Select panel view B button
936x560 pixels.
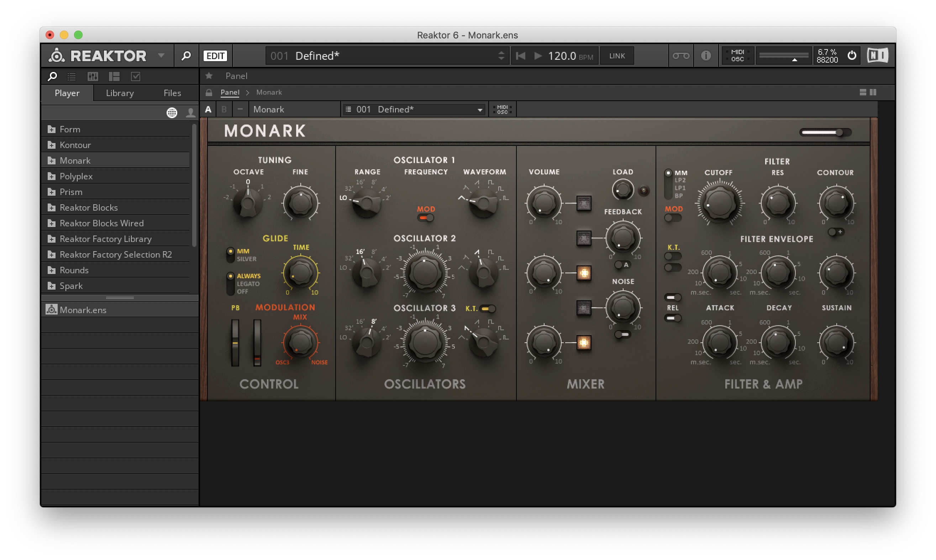(224, 110)
